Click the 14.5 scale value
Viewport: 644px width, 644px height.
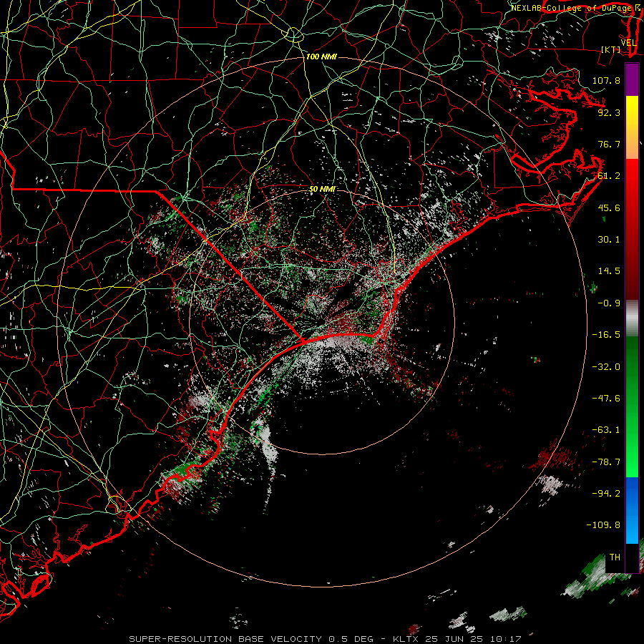pos(609,271)
